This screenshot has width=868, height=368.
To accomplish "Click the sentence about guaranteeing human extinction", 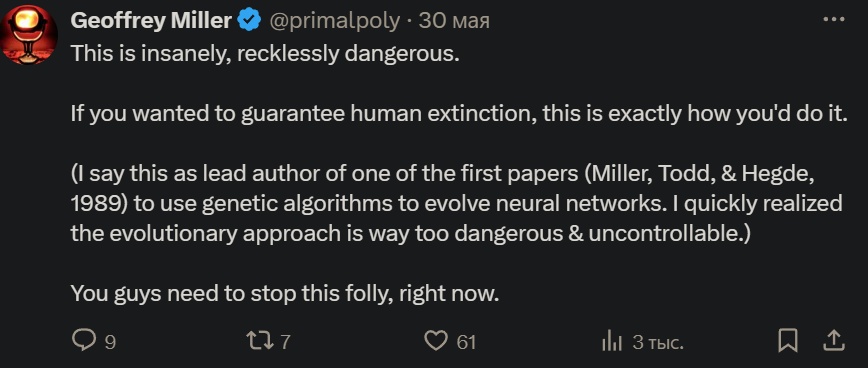I will tap(459, 114).
